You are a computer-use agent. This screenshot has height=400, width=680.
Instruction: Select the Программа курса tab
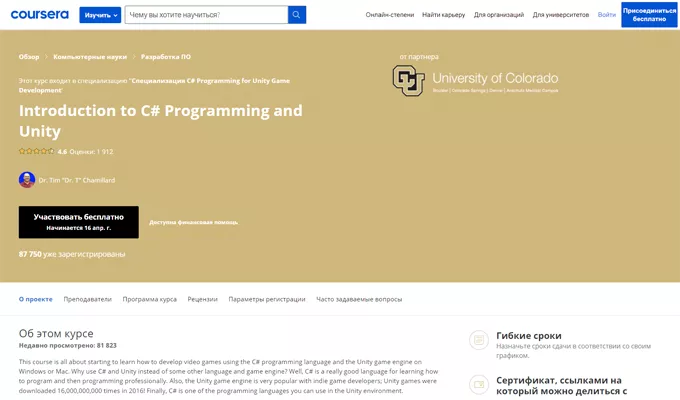[150, 299]
